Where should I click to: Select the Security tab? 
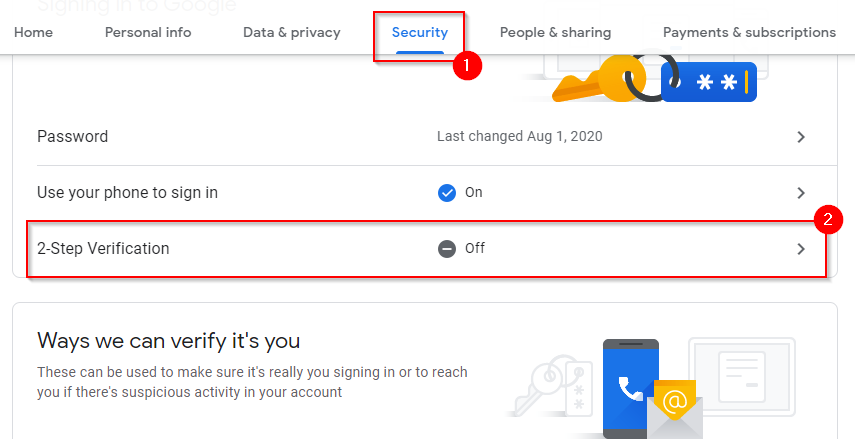pyautogui.click(x=420, y=32)
